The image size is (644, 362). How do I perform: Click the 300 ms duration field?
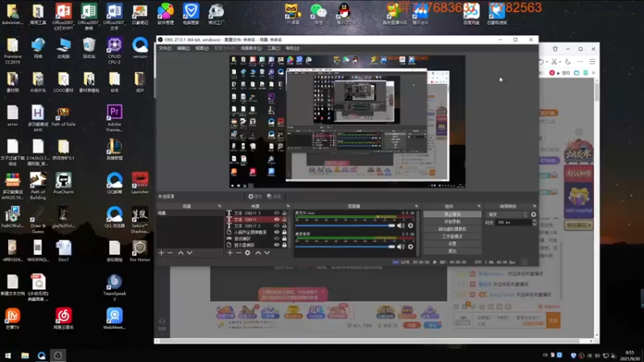pos(514,223)
